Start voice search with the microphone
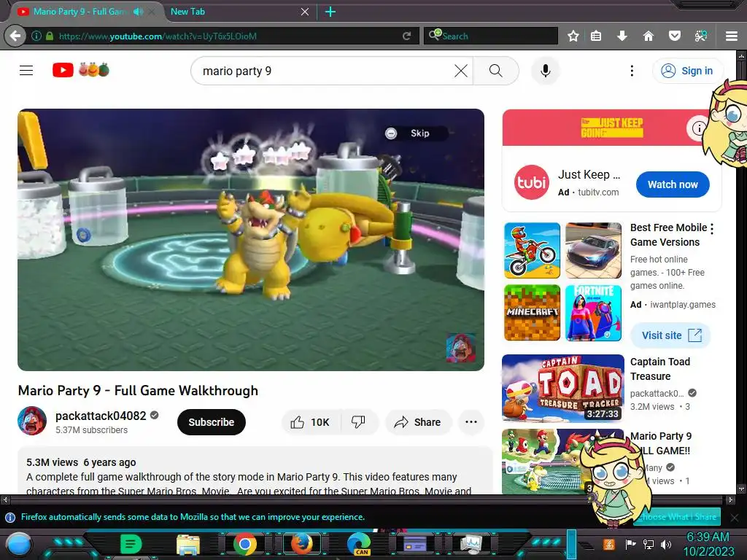 coord(546,71)
